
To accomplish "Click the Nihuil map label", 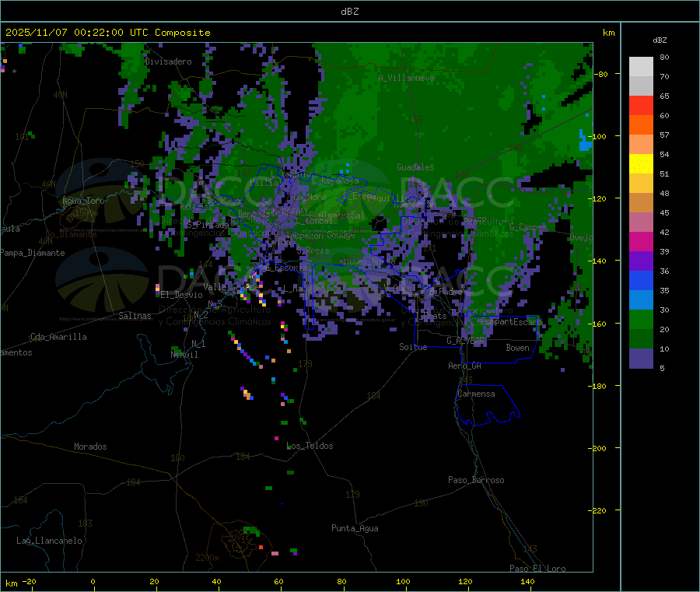I will [x=184, y=355].
